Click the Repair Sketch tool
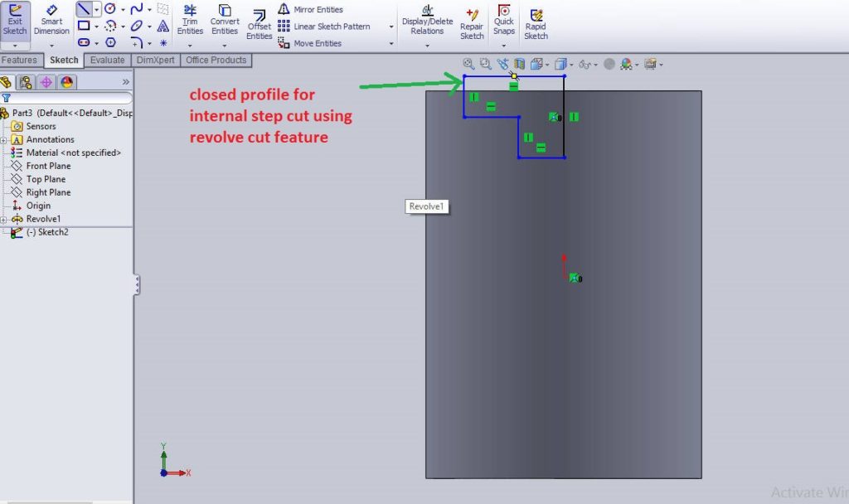 pos(472,24)
